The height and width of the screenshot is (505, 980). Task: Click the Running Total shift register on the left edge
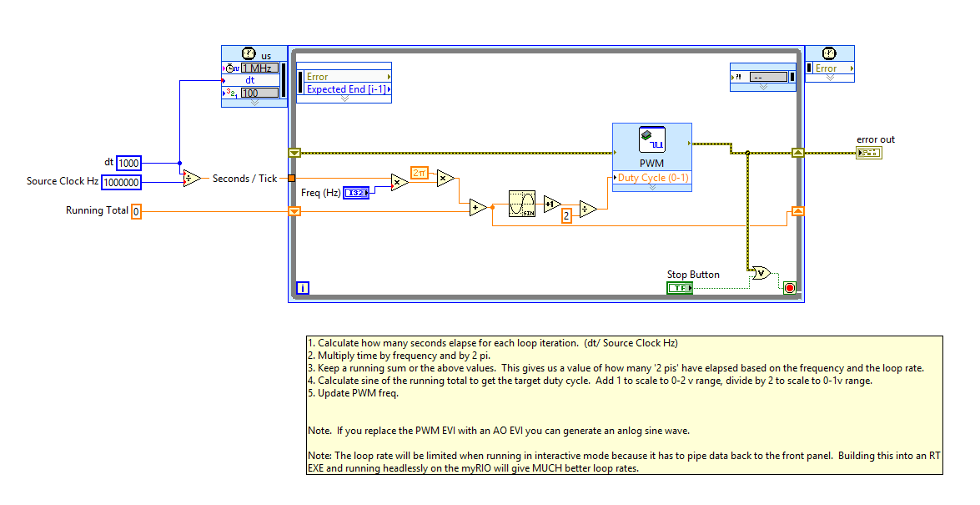tap(294, 211)
